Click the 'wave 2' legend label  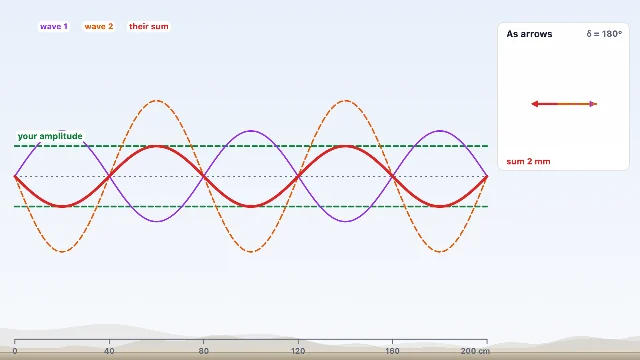[x=99, y=27]
